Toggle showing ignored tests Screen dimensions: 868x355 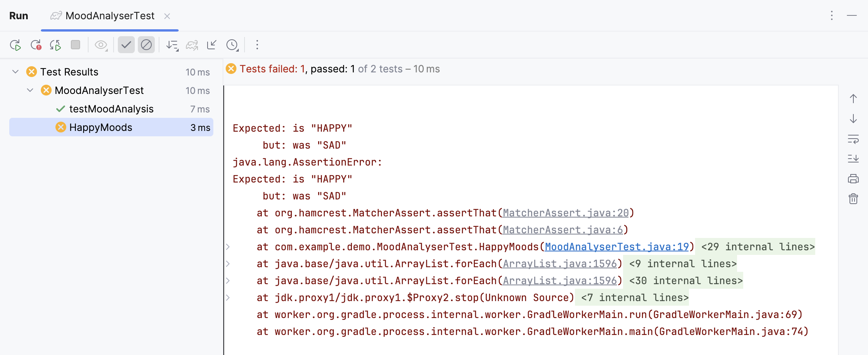(x=146, y=45)
